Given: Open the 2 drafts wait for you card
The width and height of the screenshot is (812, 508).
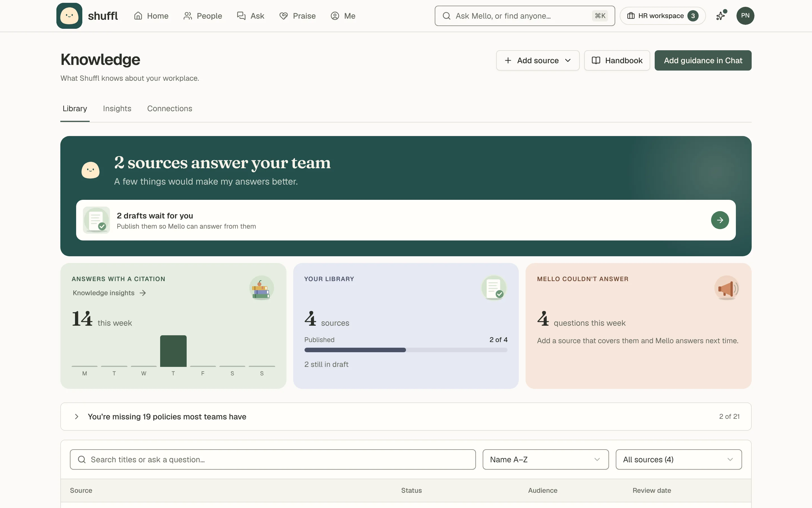Looking at the screenshot, I should pos(406,220).
